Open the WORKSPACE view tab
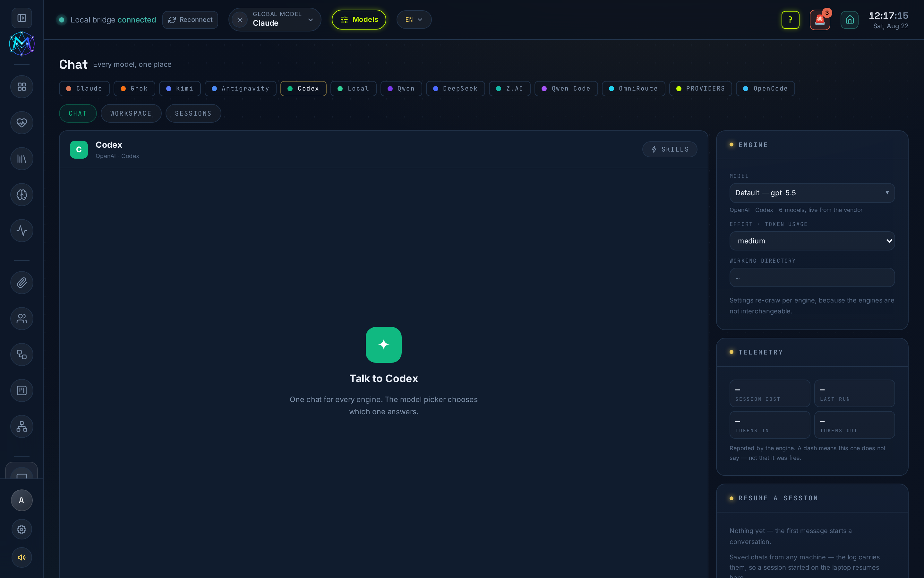The image size is (924, 578). tap(131, 114)
